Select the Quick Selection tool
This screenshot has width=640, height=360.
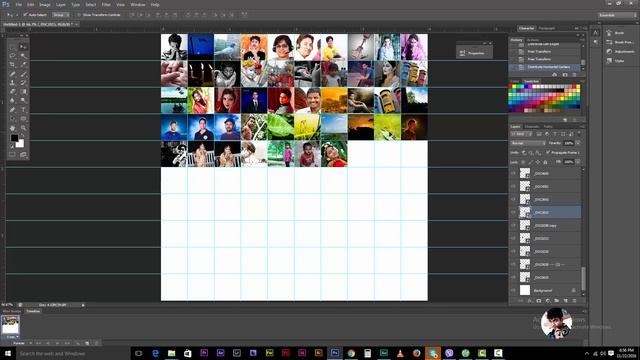(23, 56)
